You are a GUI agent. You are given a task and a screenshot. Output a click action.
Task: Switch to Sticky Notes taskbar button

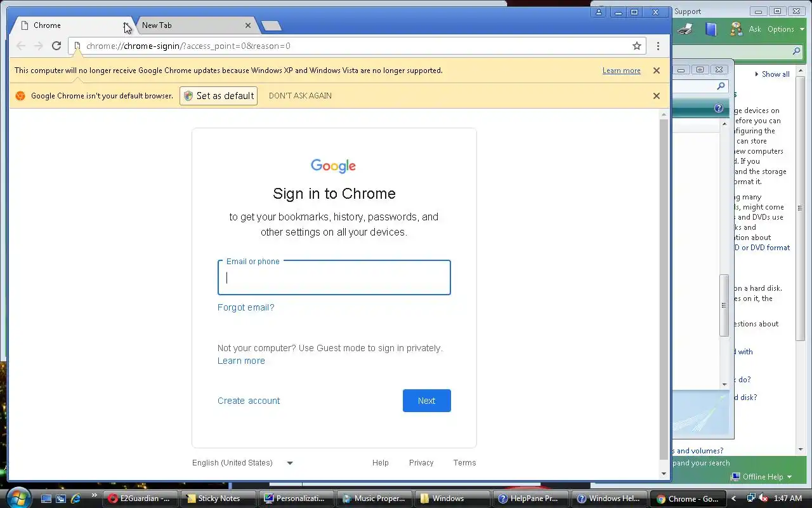[218, 498]
